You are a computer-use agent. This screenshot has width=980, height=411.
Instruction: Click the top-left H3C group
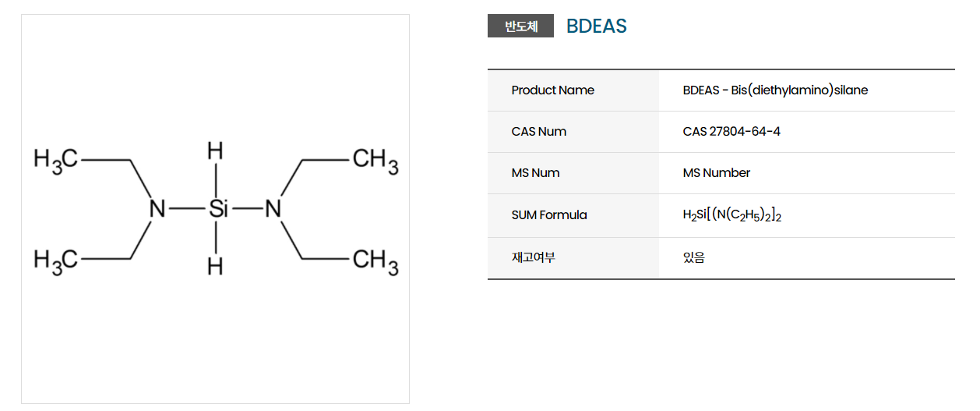(x=55, y=160)
